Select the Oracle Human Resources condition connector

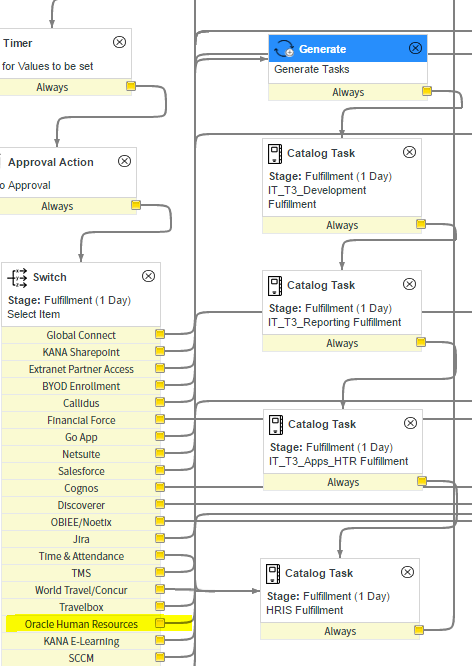point(160,623)
